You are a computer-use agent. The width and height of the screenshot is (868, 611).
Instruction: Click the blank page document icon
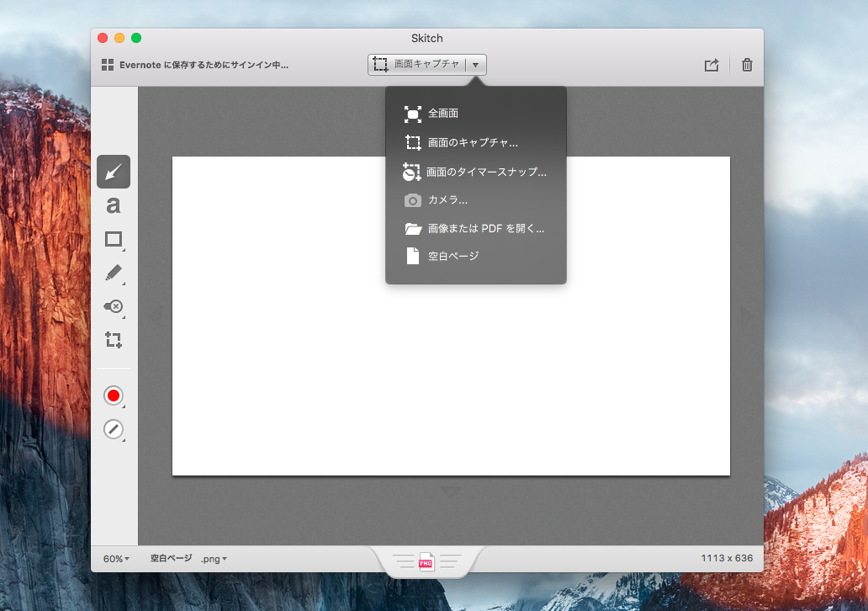pos(413,256)
